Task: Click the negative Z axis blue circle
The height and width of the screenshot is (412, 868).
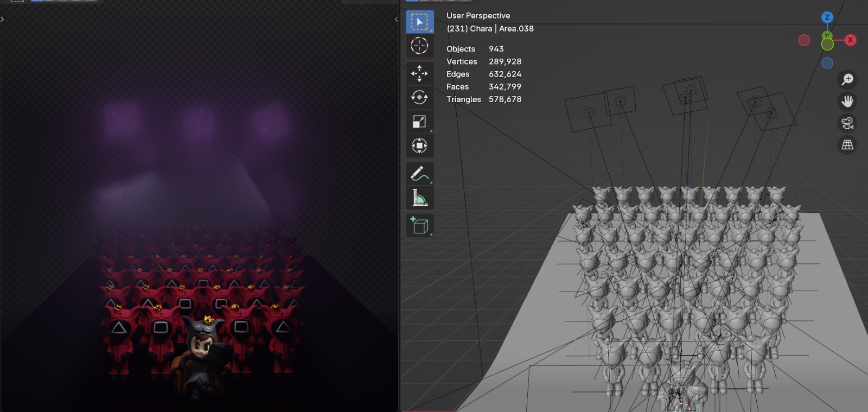Action: point(827,63)
